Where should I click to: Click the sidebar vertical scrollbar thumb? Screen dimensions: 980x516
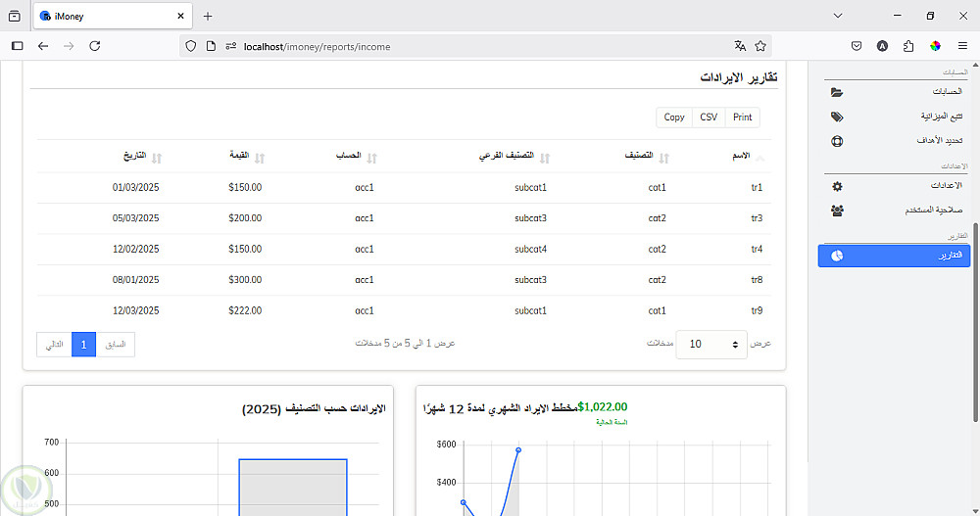pos(976,323)
